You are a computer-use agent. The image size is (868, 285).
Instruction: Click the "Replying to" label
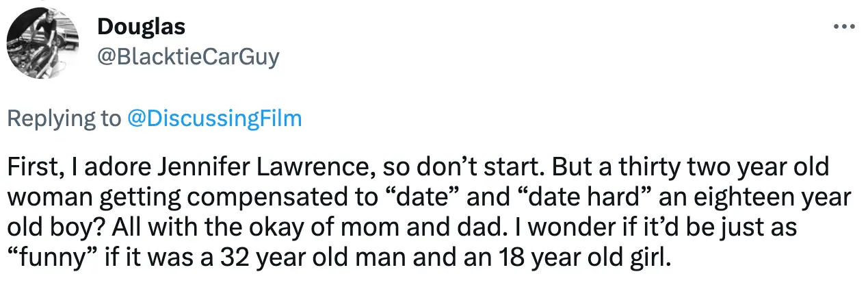point(63,119)
